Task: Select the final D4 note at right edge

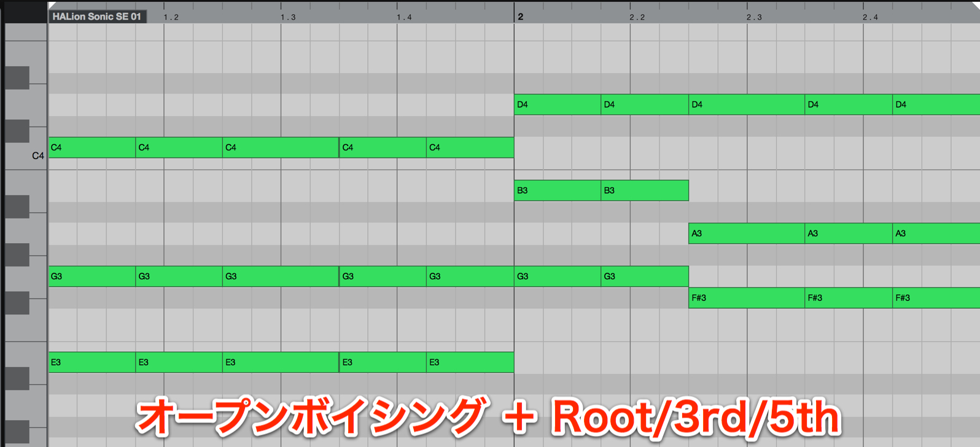Action: (x=936, y=104)
